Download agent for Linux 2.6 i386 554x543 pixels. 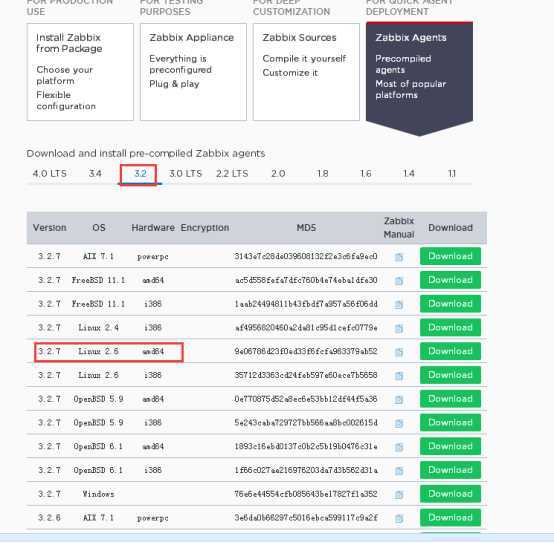pos(450,375)
